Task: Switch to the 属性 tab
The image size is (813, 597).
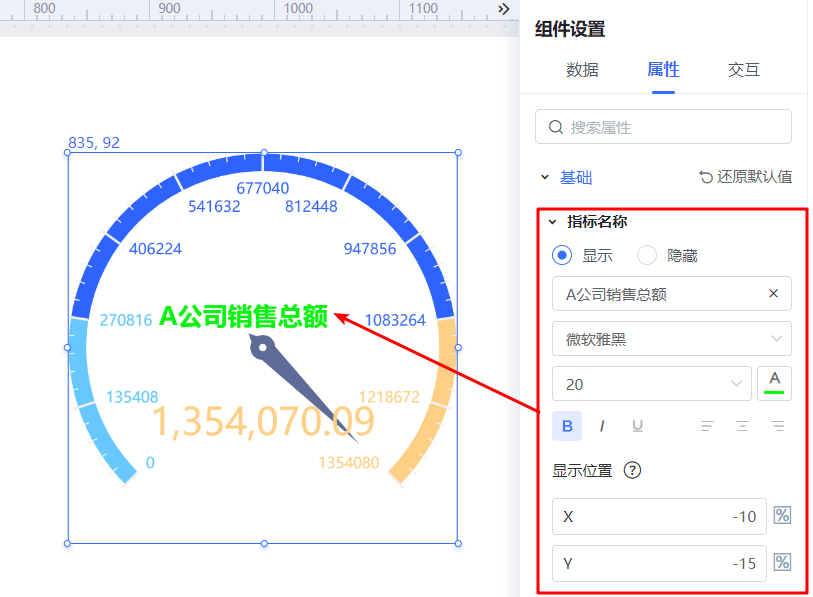Action: coord(663,70)
